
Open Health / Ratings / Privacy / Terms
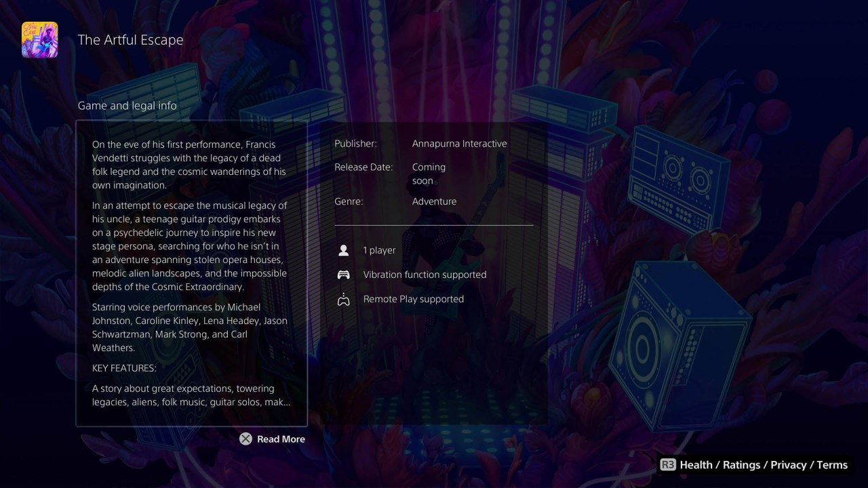(x=754, y=465)
